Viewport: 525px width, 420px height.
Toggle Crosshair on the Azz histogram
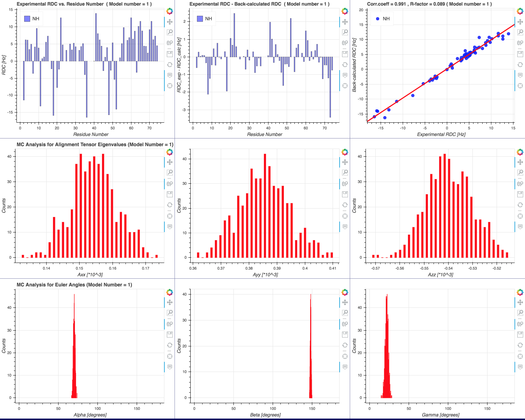point(520,216)
